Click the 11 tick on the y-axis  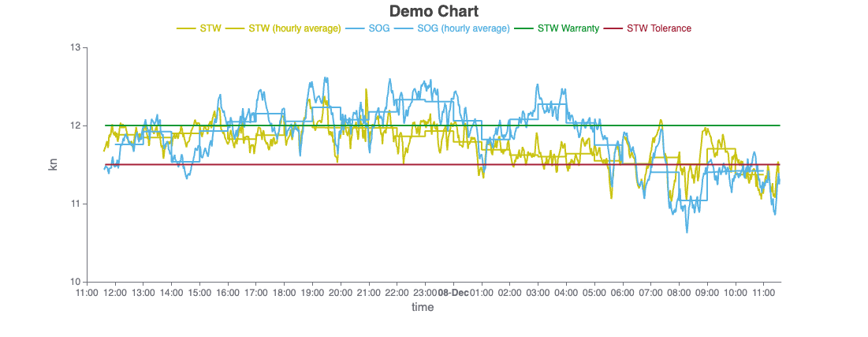tap(77, 204)
